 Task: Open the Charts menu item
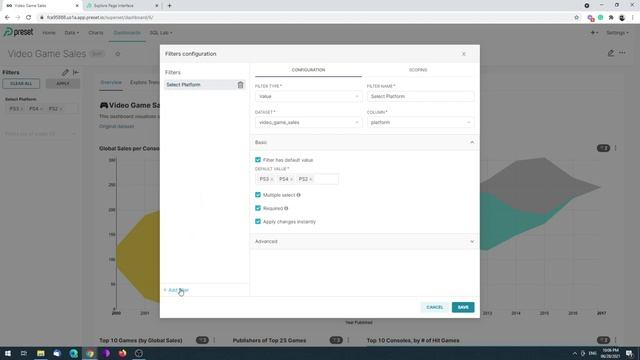tap(96, 33)
